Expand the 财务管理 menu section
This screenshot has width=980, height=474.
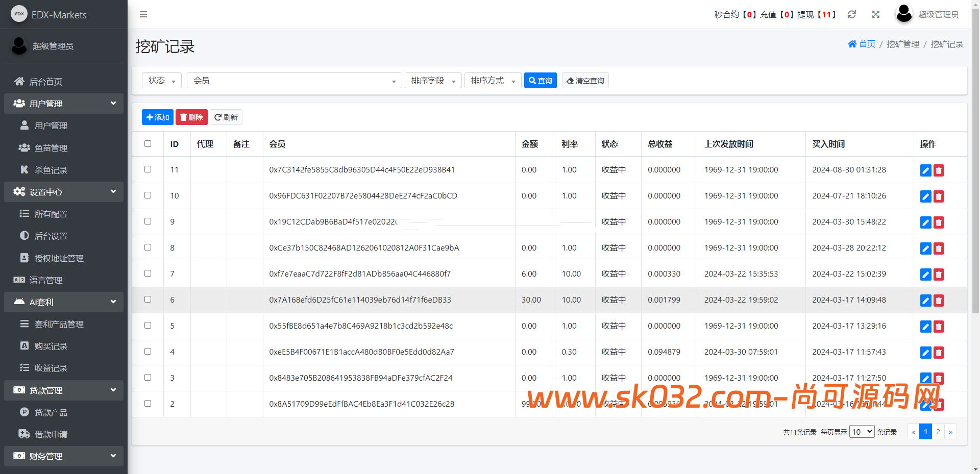63,456
